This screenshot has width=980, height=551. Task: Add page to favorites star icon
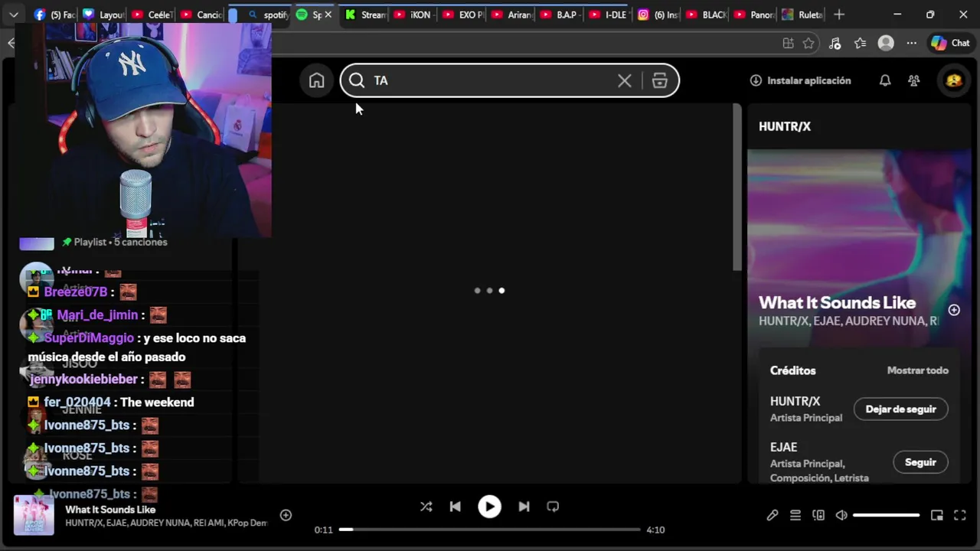point(808,44)
